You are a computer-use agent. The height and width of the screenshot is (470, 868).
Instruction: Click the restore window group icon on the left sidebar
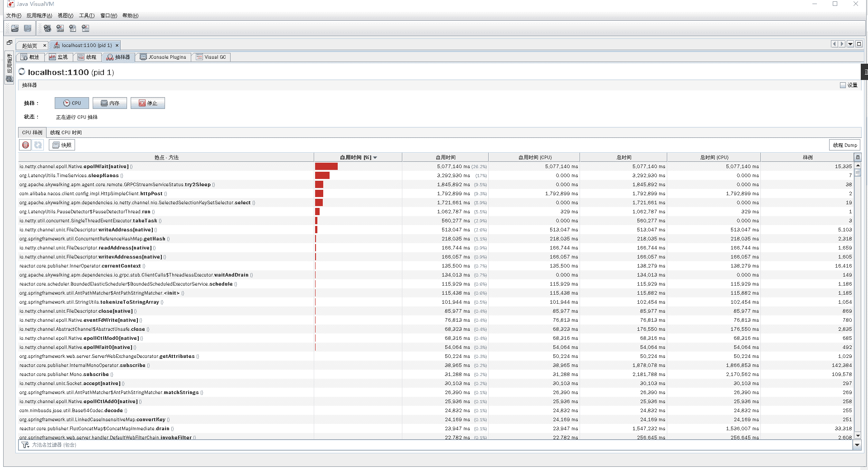click(9, 43)
